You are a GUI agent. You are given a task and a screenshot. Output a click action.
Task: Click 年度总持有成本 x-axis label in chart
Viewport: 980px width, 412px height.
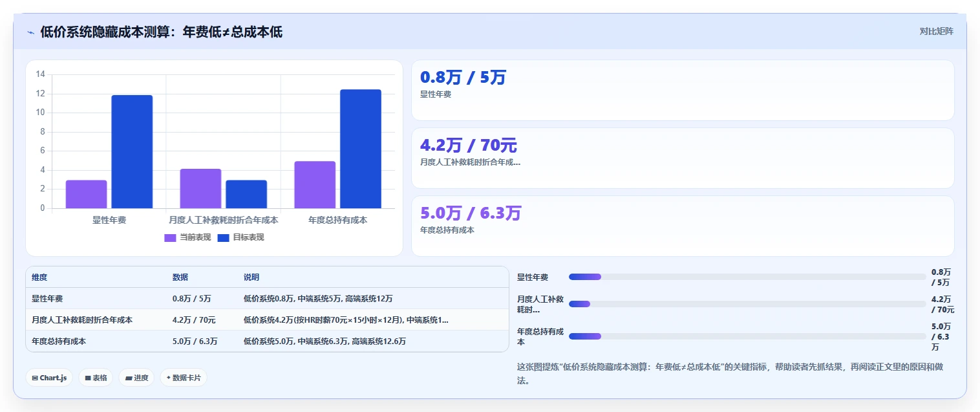click(338, 220)
